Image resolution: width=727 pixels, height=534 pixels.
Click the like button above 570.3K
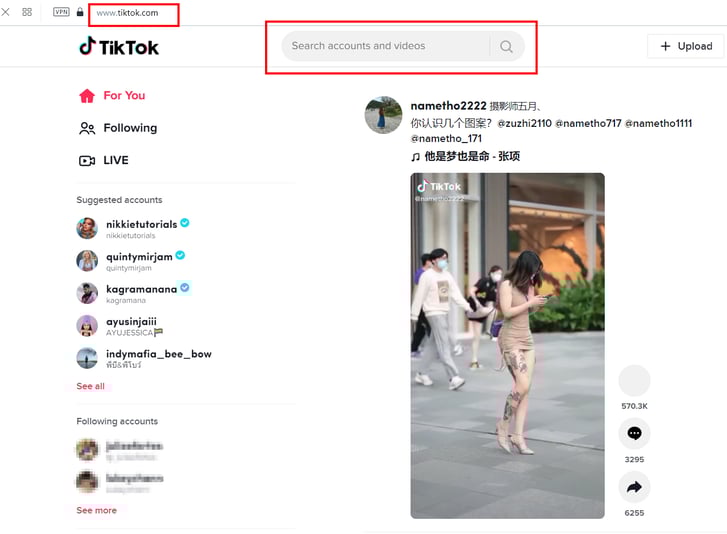pos(634,381)
